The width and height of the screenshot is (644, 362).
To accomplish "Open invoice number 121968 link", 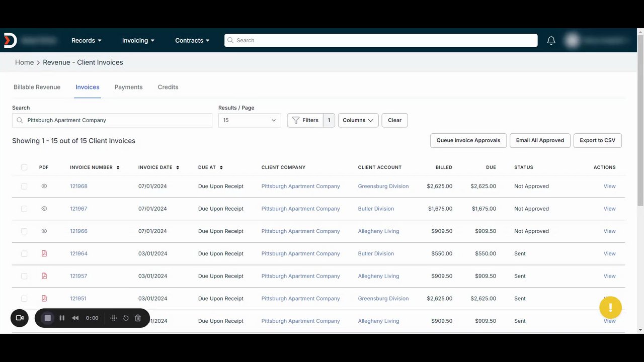I will point(78,186).
